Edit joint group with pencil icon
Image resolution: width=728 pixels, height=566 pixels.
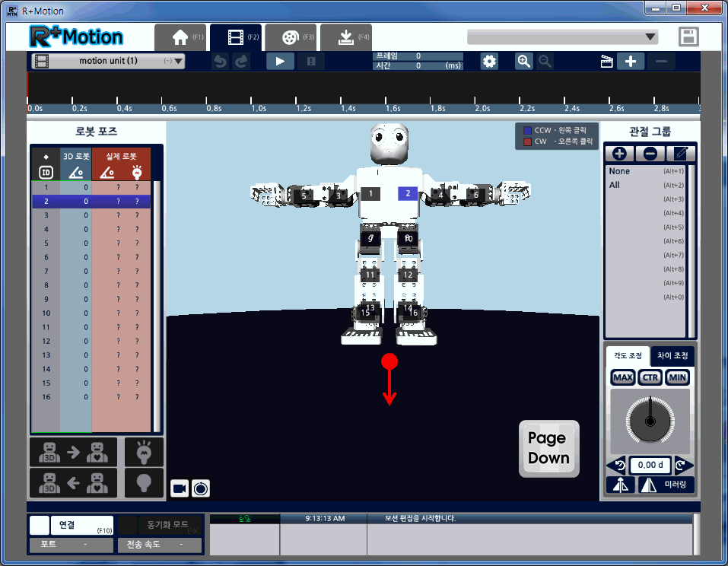click(x=681, y=153)
